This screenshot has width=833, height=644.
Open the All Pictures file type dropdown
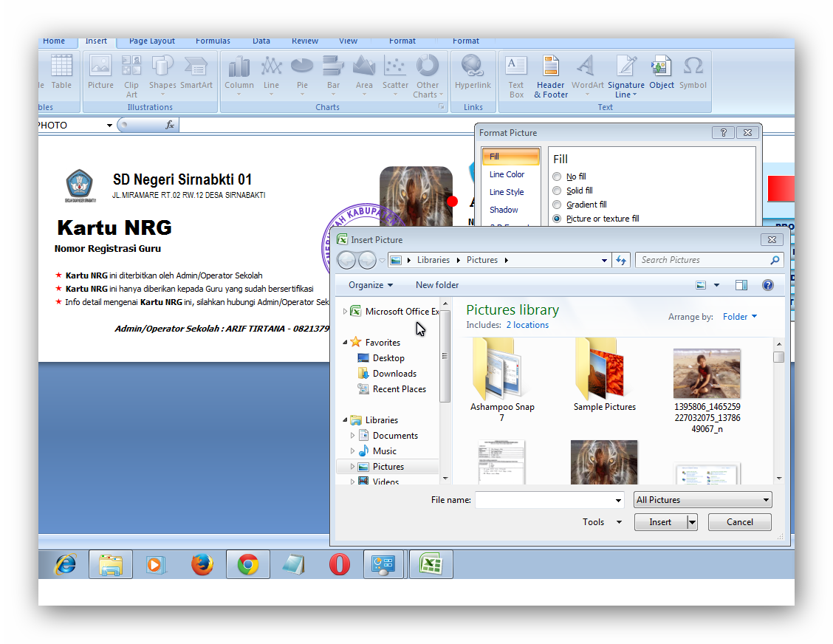coord(702,499)
